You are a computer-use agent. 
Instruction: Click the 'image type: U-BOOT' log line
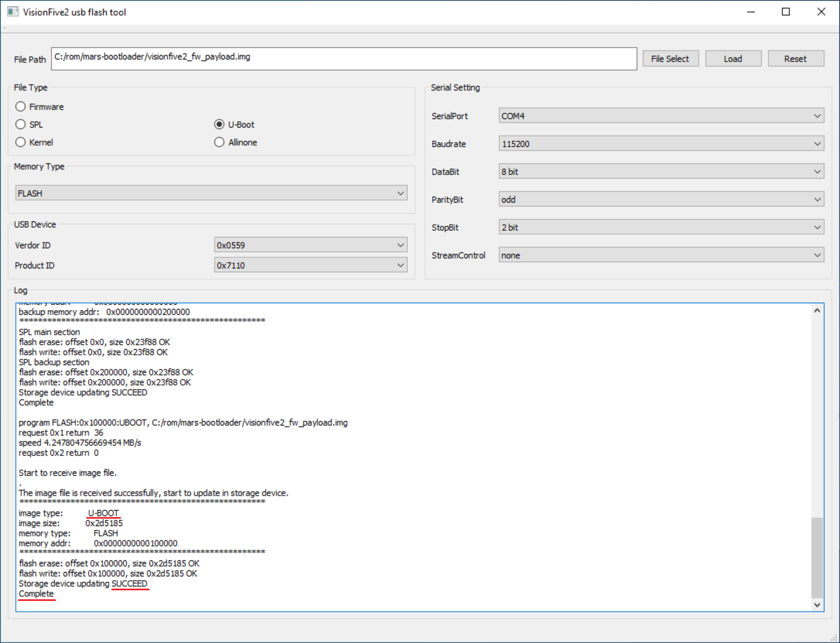pyautogui.click(x=69, y=513)
